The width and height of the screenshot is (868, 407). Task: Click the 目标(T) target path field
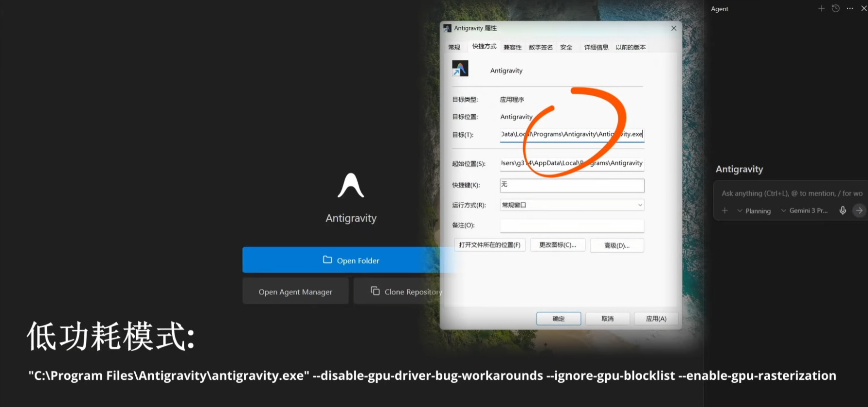572,134
